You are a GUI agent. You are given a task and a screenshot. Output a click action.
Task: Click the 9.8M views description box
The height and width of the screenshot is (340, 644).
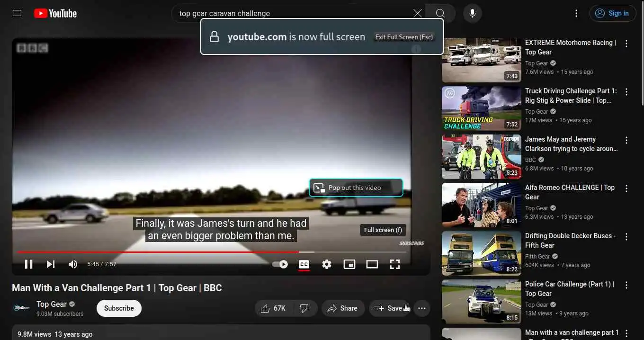point(221,332)
